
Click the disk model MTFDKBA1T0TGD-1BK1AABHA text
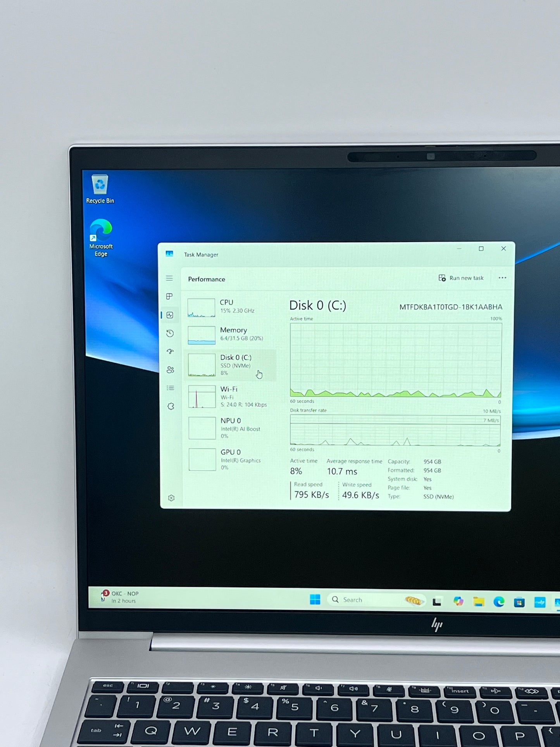pos(451,307)
